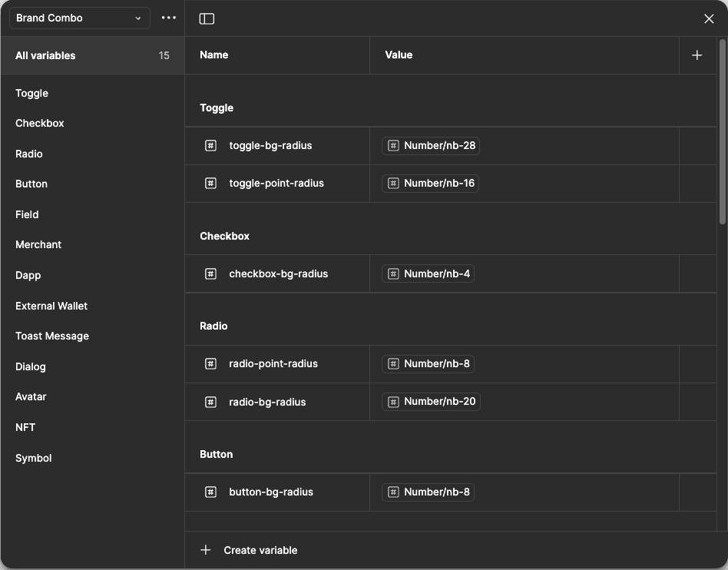Screen dimensions: 728x570
Task: Switch to the Merchant variable group
Action: [38, 244]
